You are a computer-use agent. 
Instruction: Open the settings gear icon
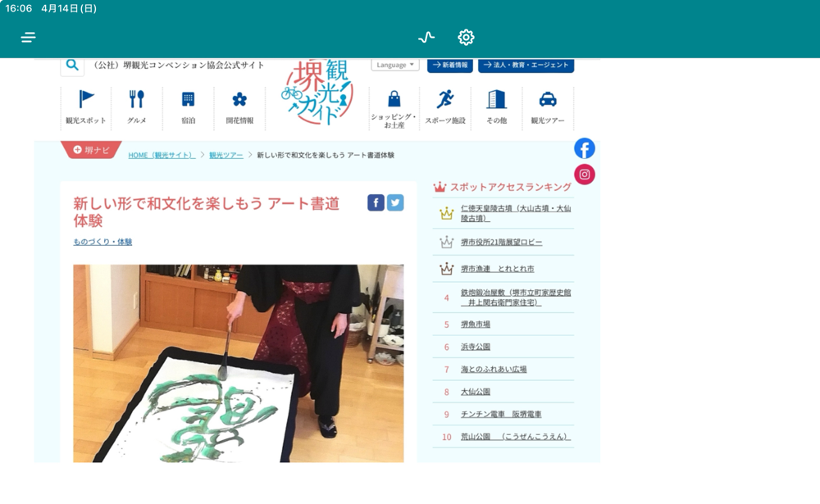click(466, 37)
